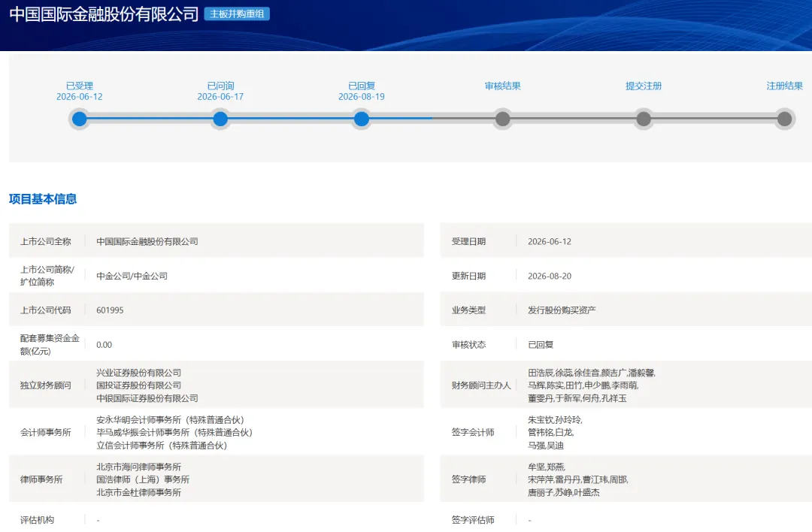Click the 评估机构 field label
The width and height of the screenshot is (812, 532).
pyautogui.click(x=38, y=519)
